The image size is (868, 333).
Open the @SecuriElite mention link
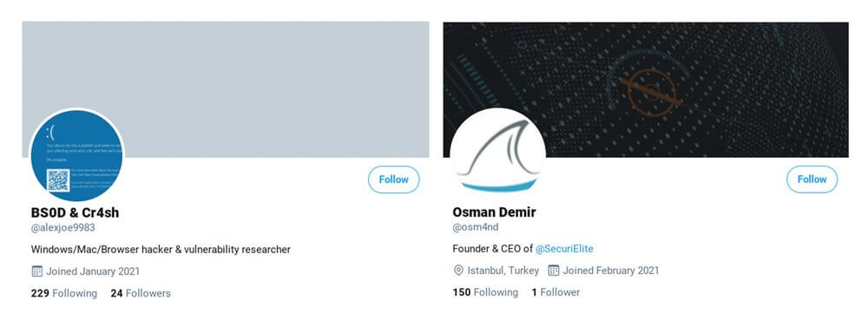coord(564,249)
